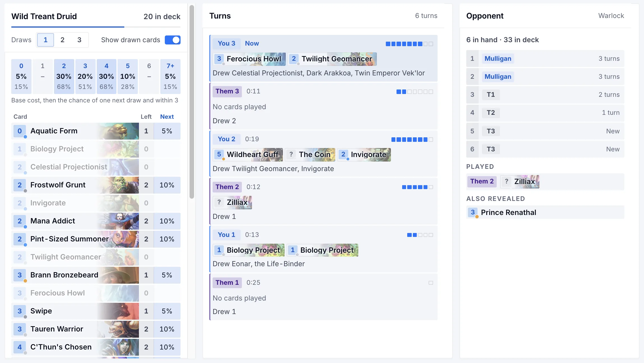644x363 pixels.
Task: Open the Aquatic Form card row
Action: [96, 131]
